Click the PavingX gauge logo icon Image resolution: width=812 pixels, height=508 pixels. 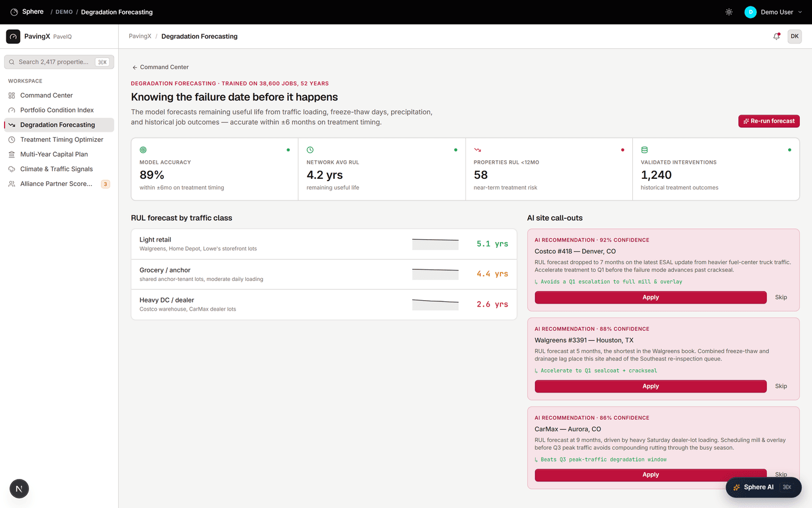pyautogui.click(x=13, y=37)
